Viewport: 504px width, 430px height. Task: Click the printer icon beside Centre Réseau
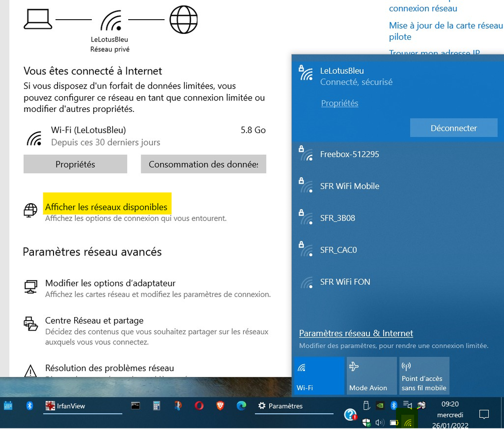coord(31,324)
